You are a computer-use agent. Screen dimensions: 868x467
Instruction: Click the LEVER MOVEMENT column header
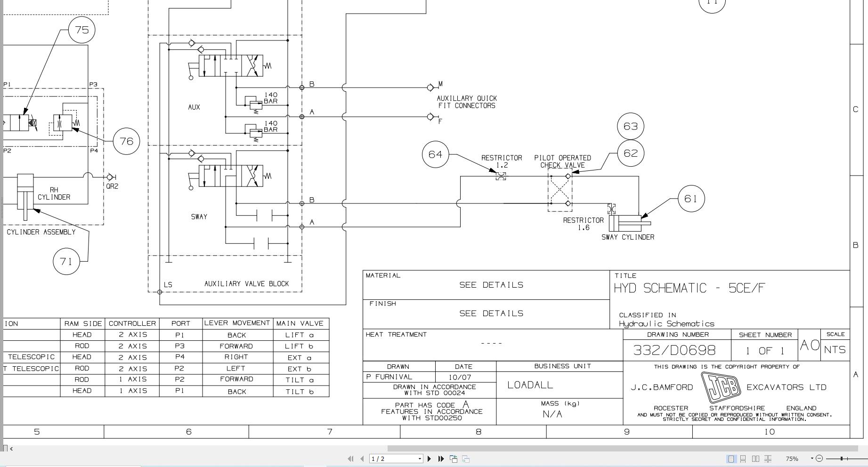coord(237,323)
